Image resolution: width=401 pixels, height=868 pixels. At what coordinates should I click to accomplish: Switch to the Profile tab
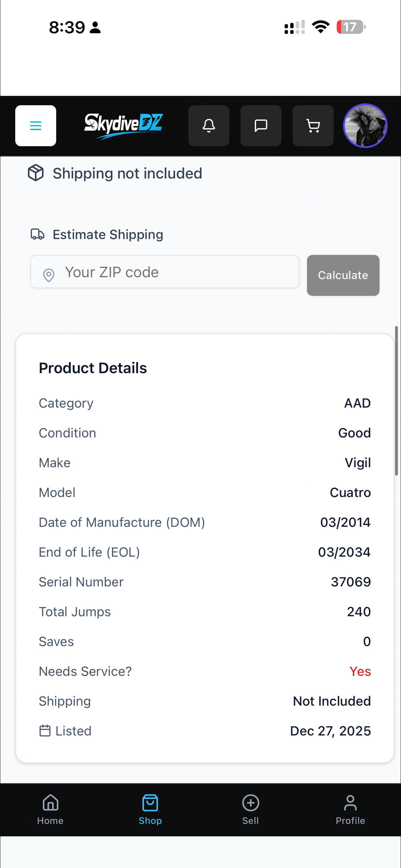click(x=350, y=809)
